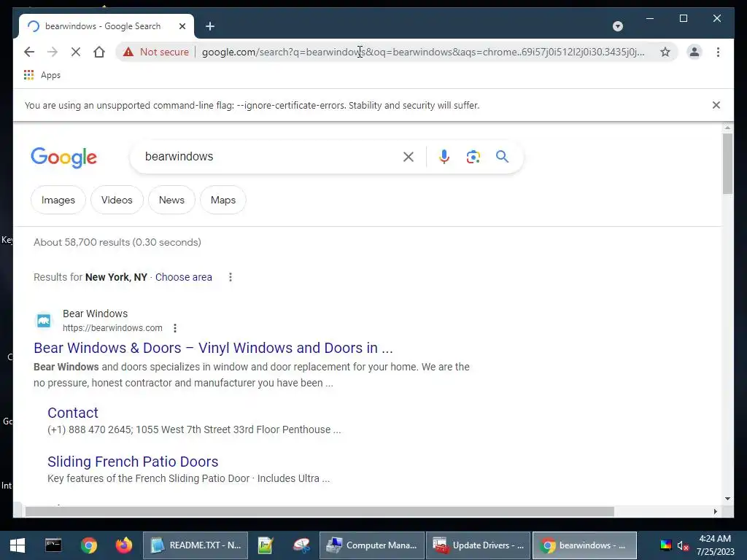
Task: Open the tab search dropdown arrow
Action: [617, 26]
